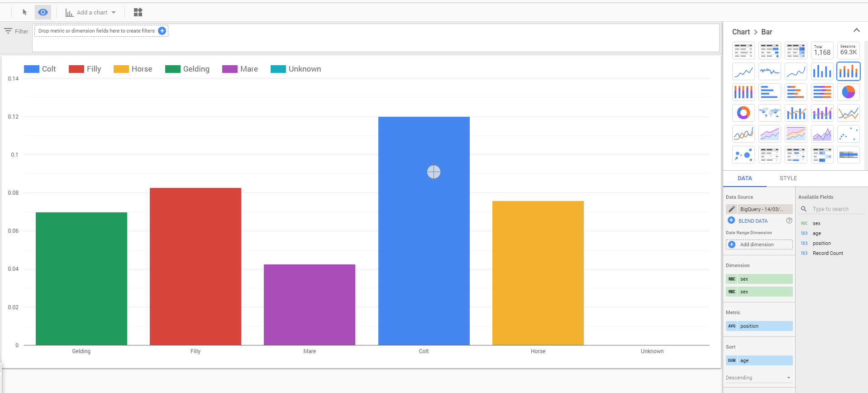Click Add dimension under Date Range Dimension
868x393 pixels.
click(x=759, y=244)
